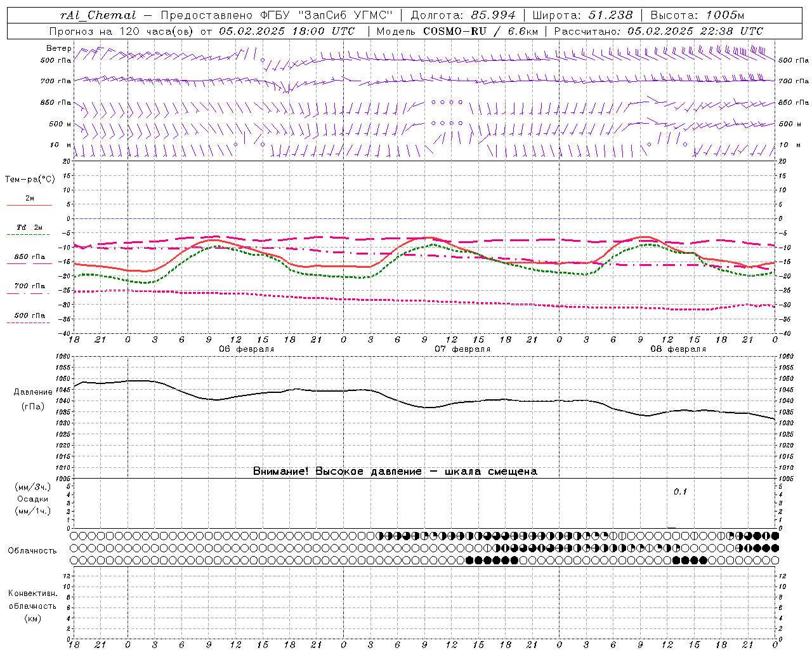Select the 850 гПа wind level label on left
Screen dimensions: 812x650
point(56,102)
